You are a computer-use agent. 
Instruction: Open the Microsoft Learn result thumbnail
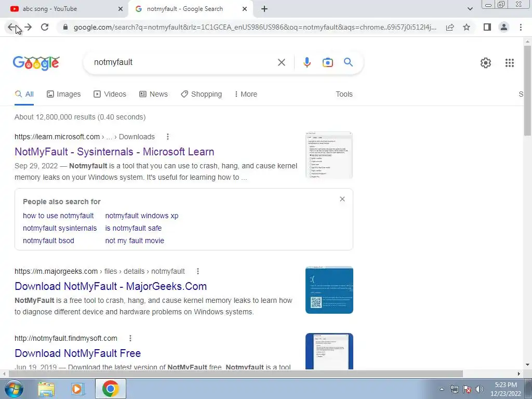pos(329,155)
